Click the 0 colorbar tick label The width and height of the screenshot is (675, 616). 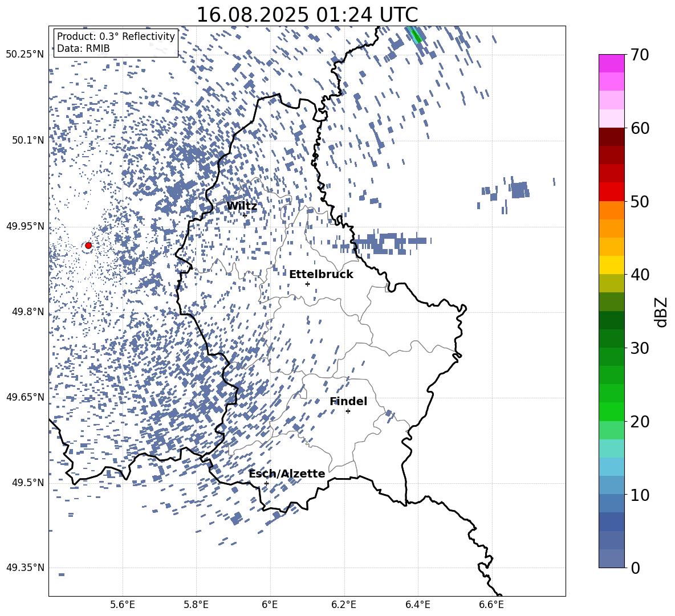point(635,568)
